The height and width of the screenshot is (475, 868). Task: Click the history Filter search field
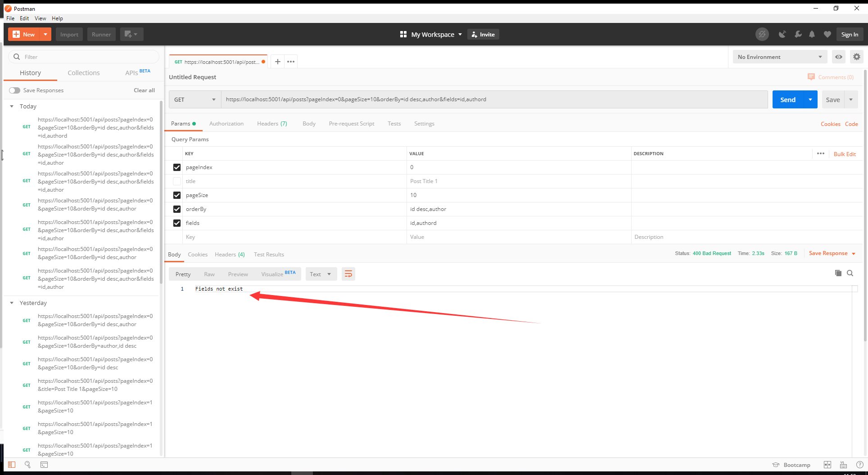pos(84,57)
